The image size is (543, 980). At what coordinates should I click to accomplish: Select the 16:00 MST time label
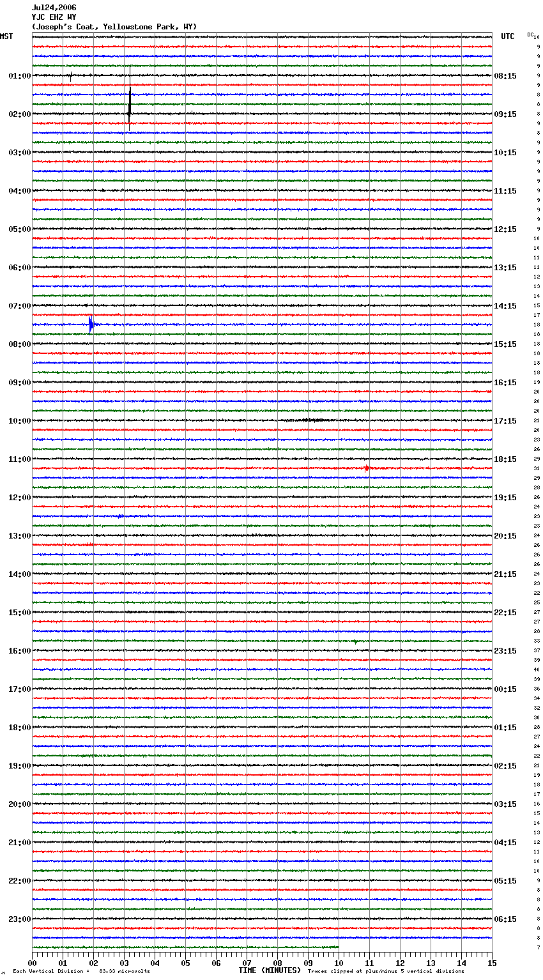(20, 651)
